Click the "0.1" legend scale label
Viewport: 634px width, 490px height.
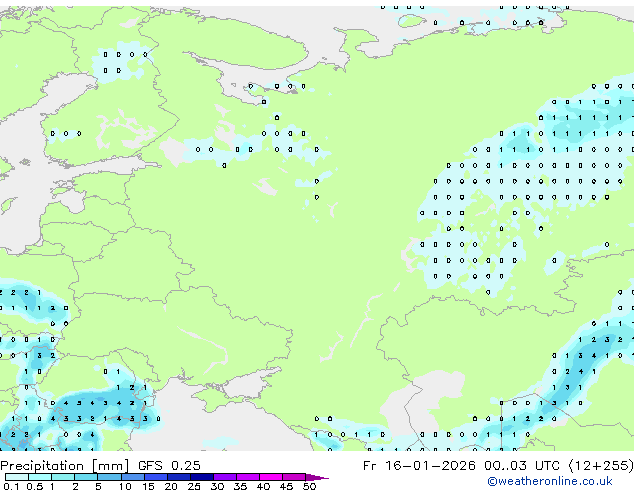[11, 486]
